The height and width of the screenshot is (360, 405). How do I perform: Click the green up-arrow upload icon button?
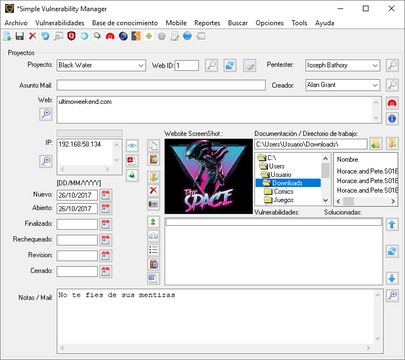153,222
